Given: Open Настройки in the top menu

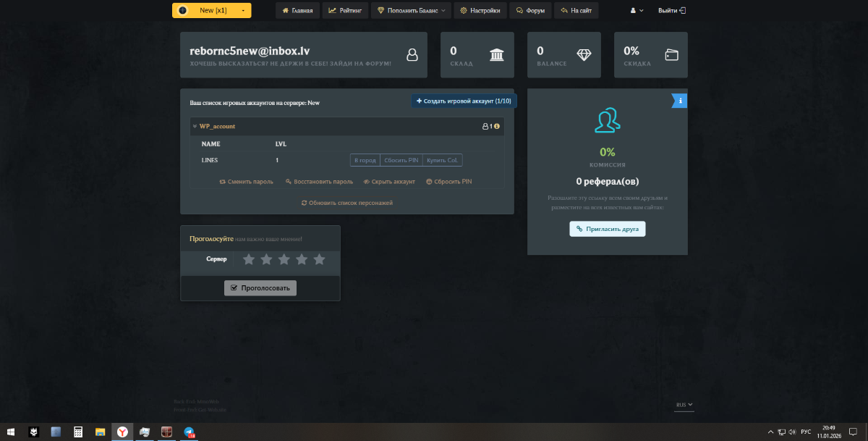Looking at the screenshot, I should point(480,11).
